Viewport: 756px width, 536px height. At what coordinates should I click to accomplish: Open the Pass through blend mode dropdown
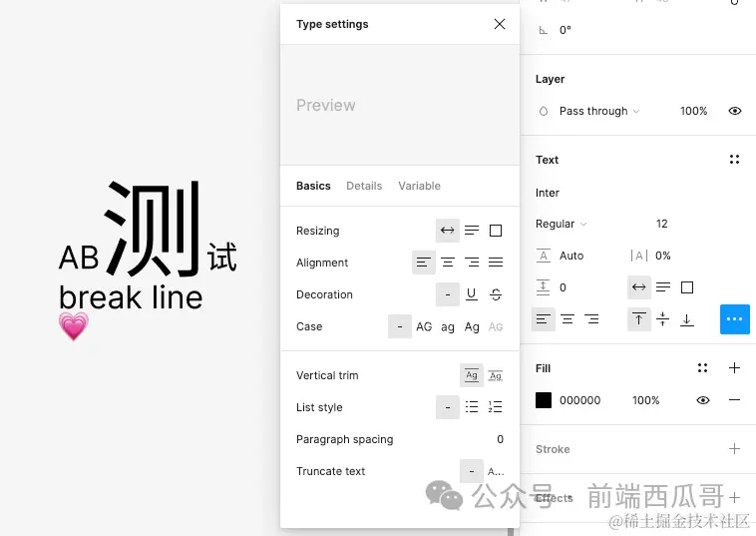599,111
